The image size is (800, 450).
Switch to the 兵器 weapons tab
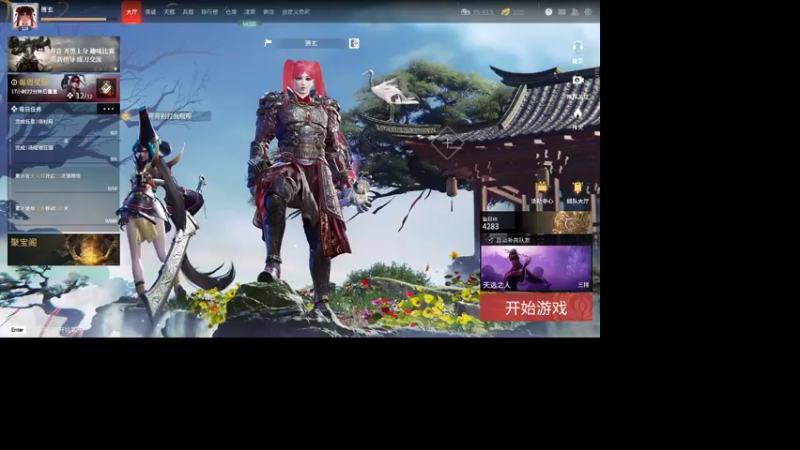click(x=188, y=12)
